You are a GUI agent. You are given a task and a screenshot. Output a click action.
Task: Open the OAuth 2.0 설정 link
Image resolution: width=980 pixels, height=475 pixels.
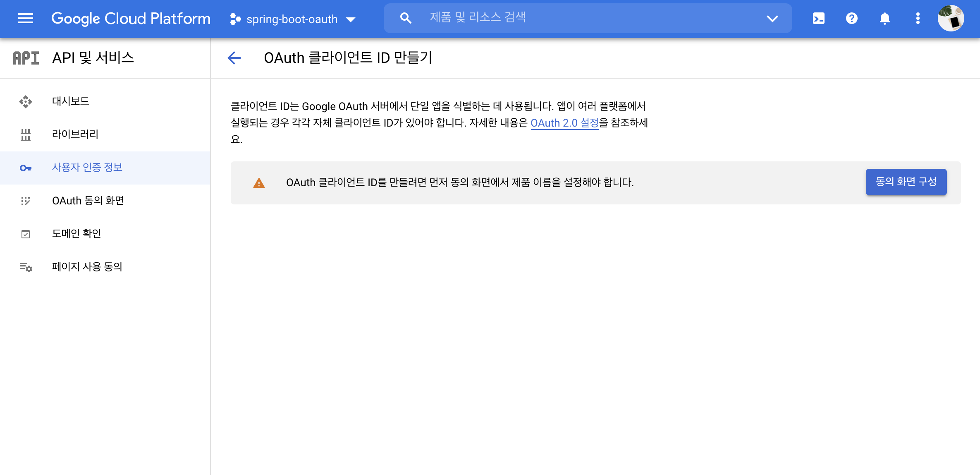(x=564, y=123)
